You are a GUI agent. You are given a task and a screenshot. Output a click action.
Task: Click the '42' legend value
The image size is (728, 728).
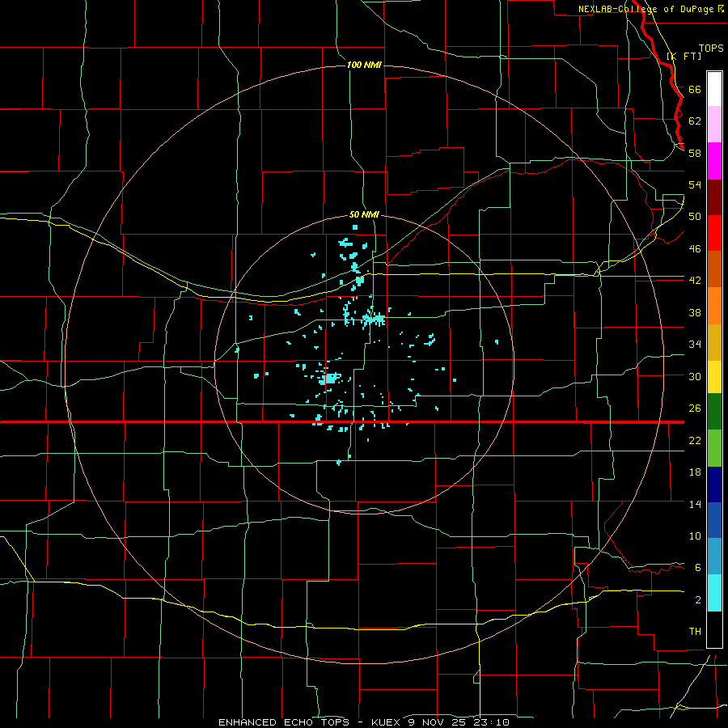click(x=695, y=281)
